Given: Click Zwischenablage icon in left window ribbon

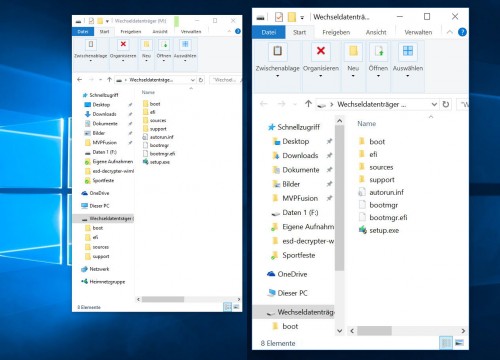Looking at the screenshot, I should coord(91,44).
